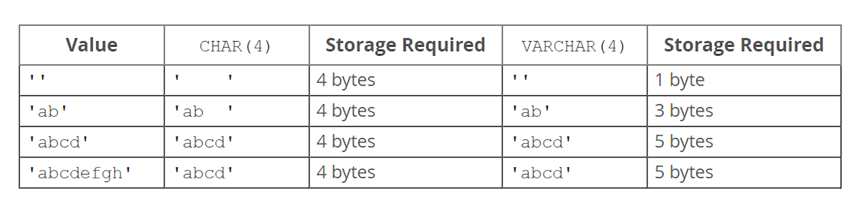Select the 'abcdefgh' value cell
Image resolution: width=868 pixels, height=217 pixels.
coord(92,173)
